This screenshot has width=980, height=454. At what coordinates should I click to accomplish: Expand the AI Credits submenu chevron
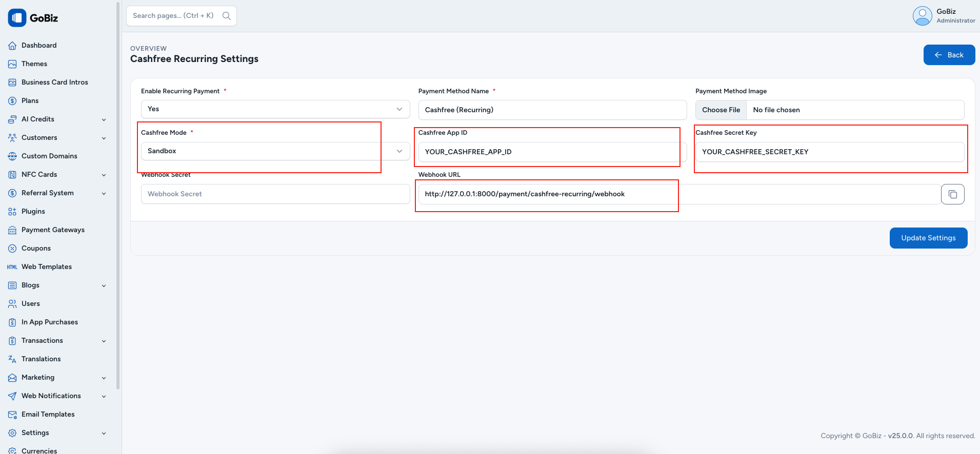click(104, 120)
